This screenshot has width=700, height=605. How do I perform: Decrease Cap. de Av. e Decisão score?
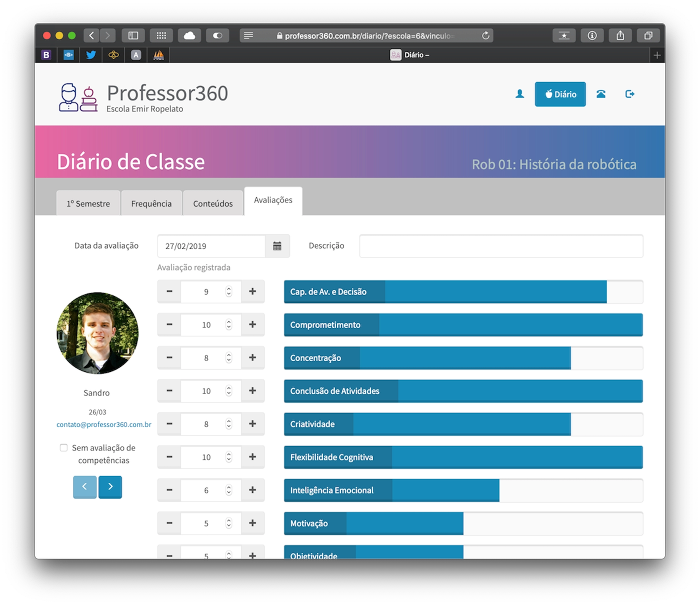[x=169, y=291]
